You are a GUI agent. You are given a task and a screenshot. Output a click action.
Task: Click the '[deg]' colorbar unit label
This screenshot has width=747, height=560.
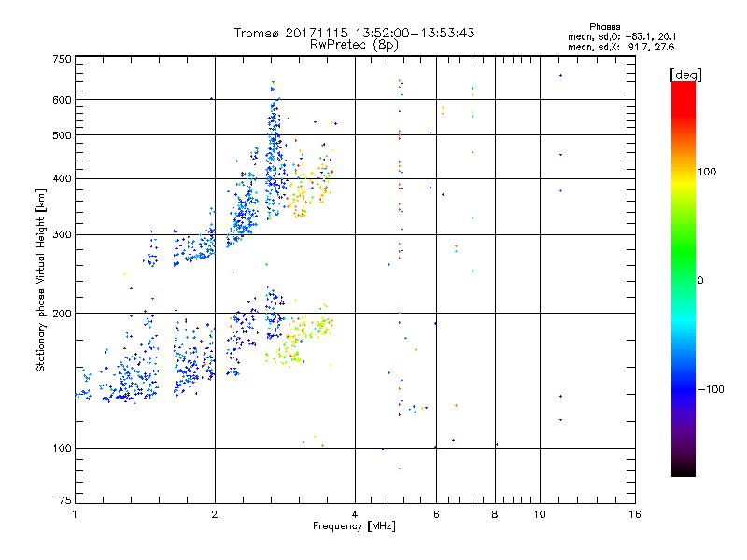(x=685, y=75)
